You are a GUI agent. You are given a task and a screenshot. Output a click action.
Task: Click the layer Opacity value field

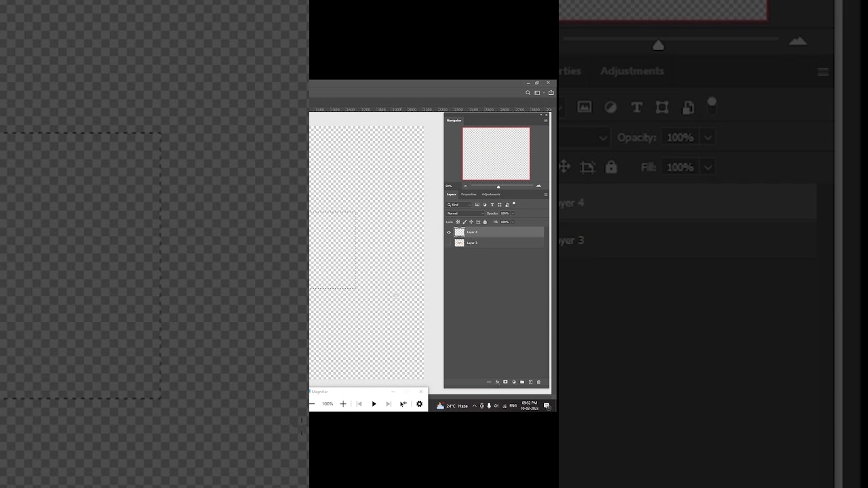click(505, 213)
